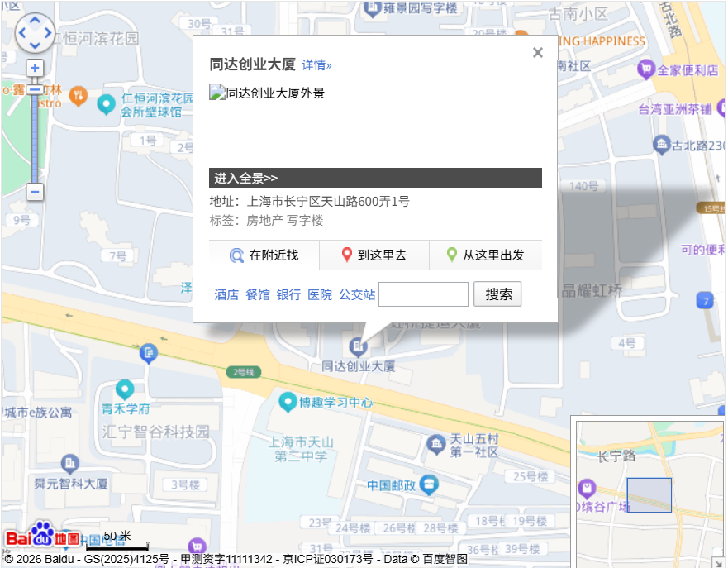This screenshot has height=568, width=728.
Task: Click the zoom in plus button
Action: pos(35,69)
